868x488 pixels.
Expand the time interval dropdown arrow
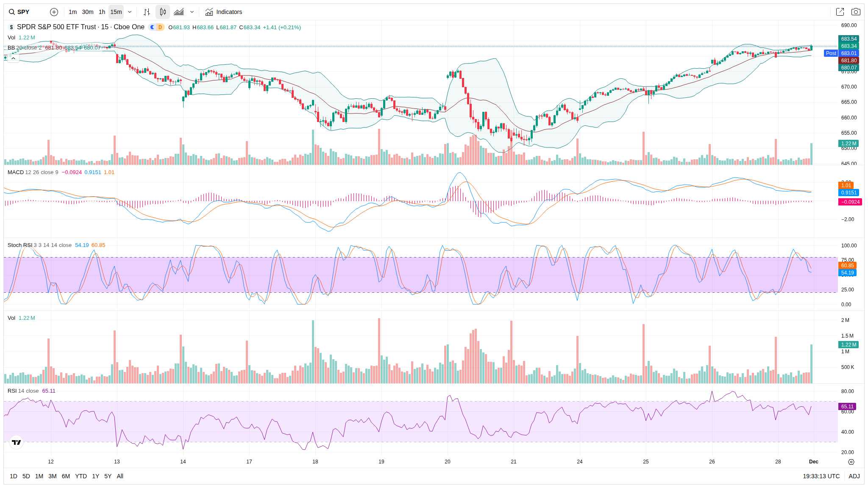[x=130, y=12]
